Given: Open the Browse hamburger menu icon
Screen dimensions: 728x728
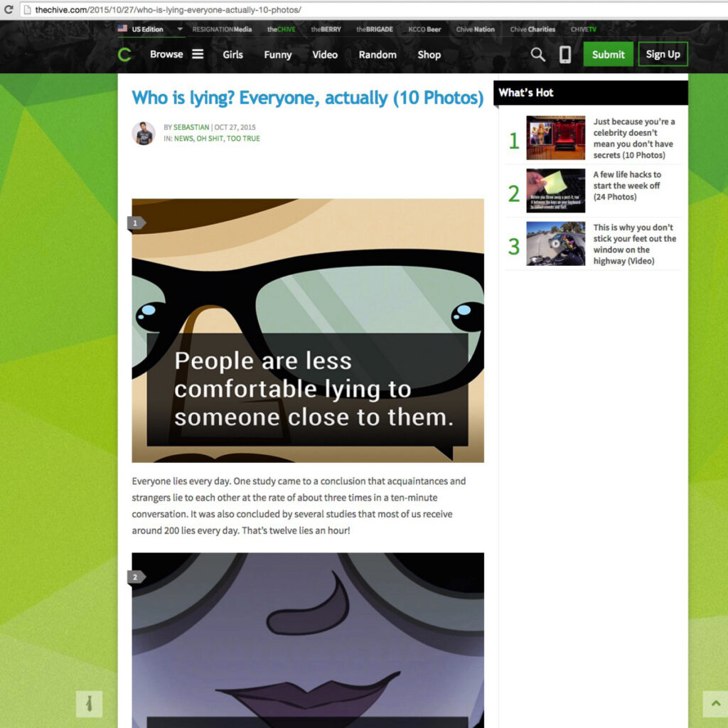Looking at the screenshot, I should (198, 55).
